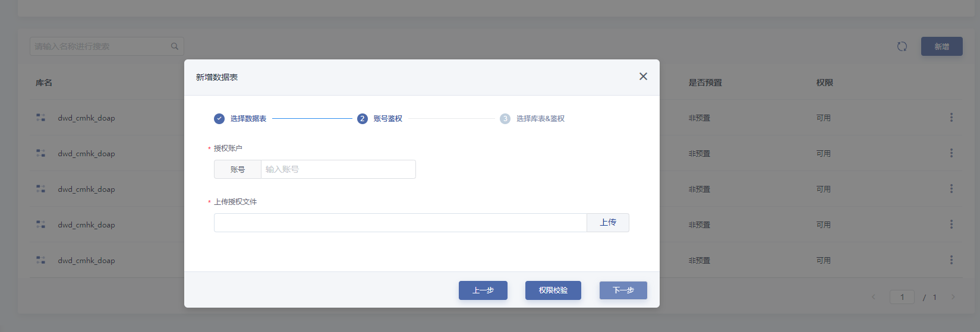Click the database icon in the first row

click(40, 118)
